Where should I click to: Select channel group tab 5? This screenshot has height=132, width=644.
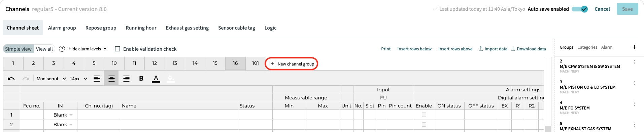coord(94,63)
